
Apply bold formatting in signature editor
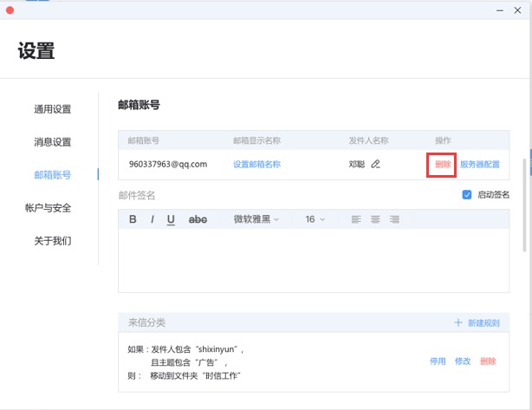click(133, 219)
